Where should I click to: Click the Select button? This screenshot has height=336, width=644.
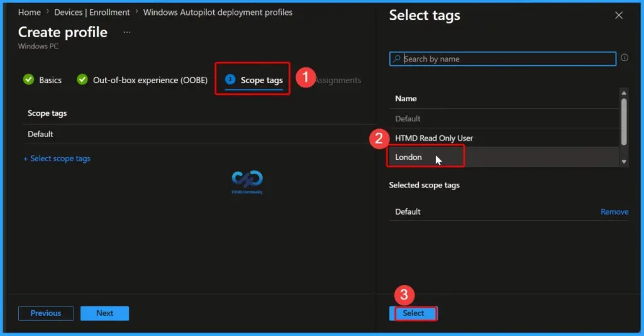413,313
